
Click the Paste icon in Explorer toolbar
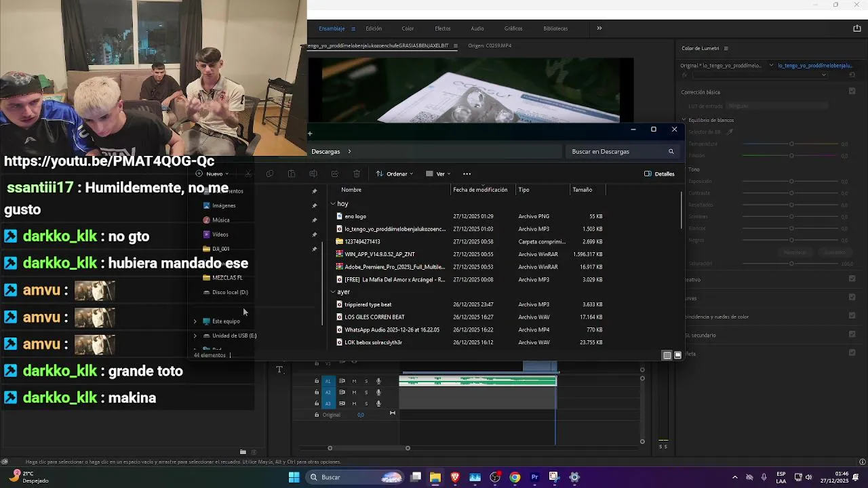[292, 174]
